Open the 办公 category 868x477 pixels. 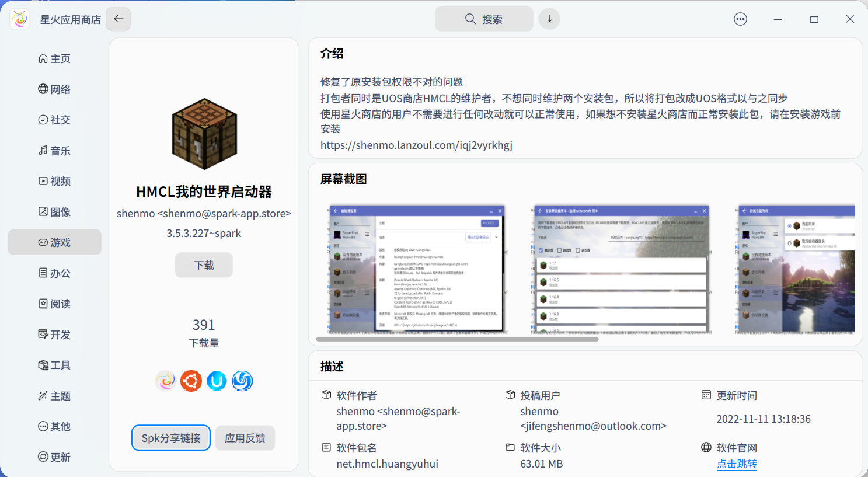click(x=55, y=273)
